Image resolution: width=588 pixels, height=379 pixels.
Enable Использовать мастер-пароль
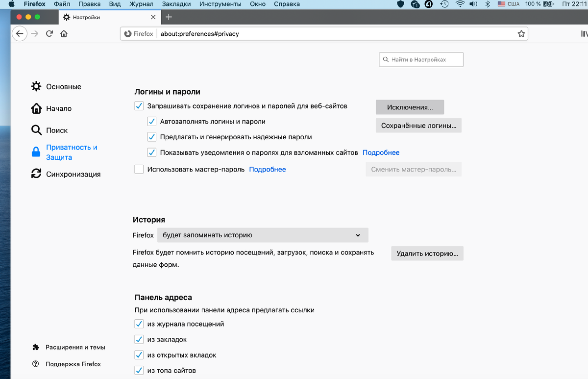click(139, 169)
